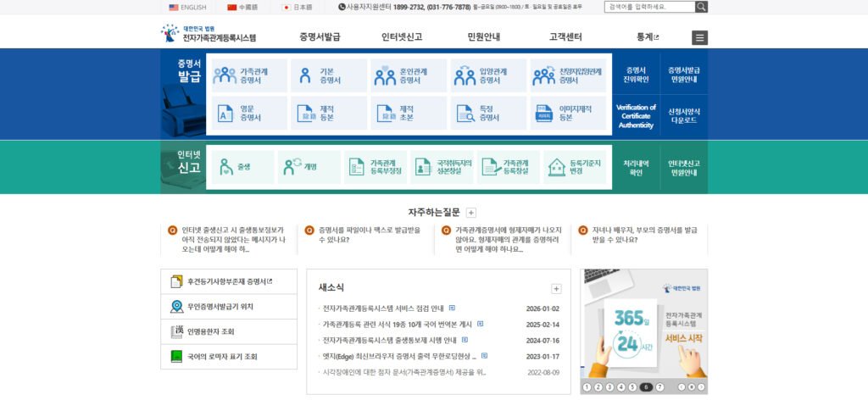Expand the 새소식 more plus button
This screenshot has height=400, width=868.
pos(556,289)
